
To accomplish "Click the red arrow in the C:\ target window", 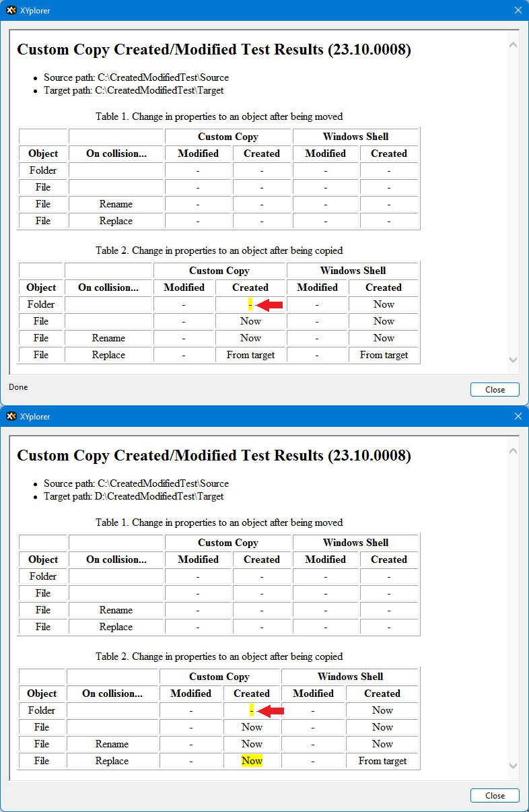I will 270,306.
